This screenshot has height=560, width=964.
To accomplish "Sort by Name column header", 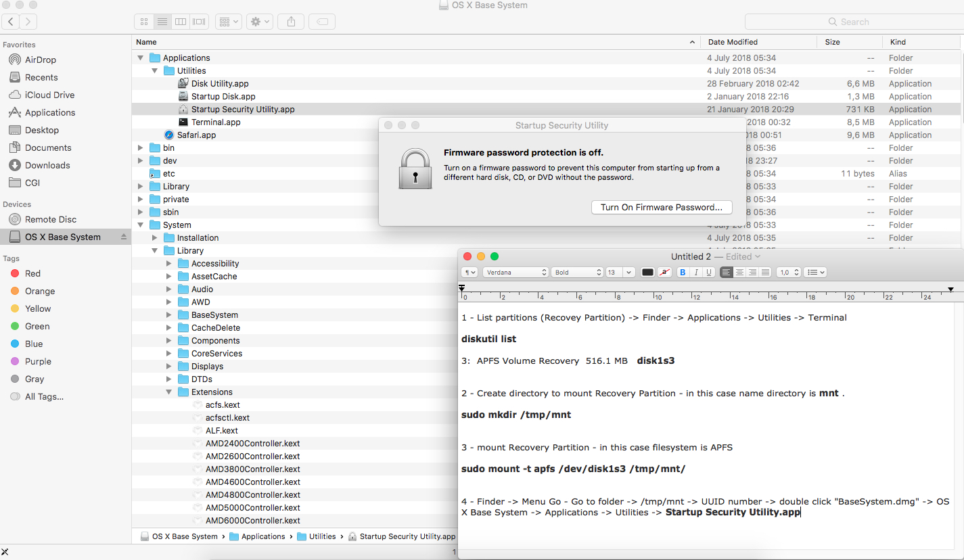I will pyautogui.click(x=416, y=42).
